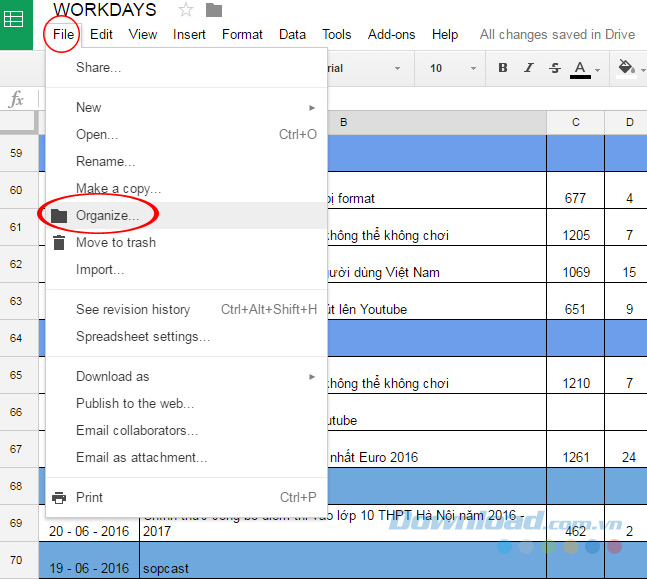The height and width of the screenshot is (579, 647).
Task: Click the cell ending in Euro 2016
Action: (x=437, y=449)
